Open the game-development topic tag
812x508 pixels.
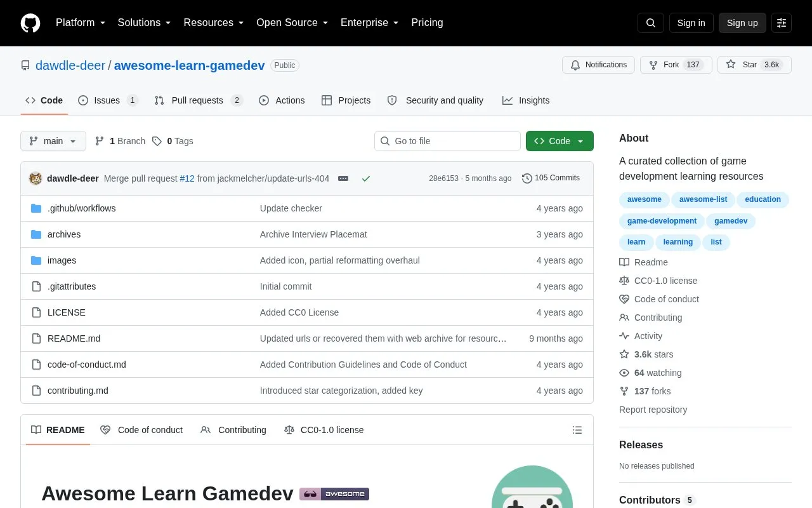pos(662,221)
